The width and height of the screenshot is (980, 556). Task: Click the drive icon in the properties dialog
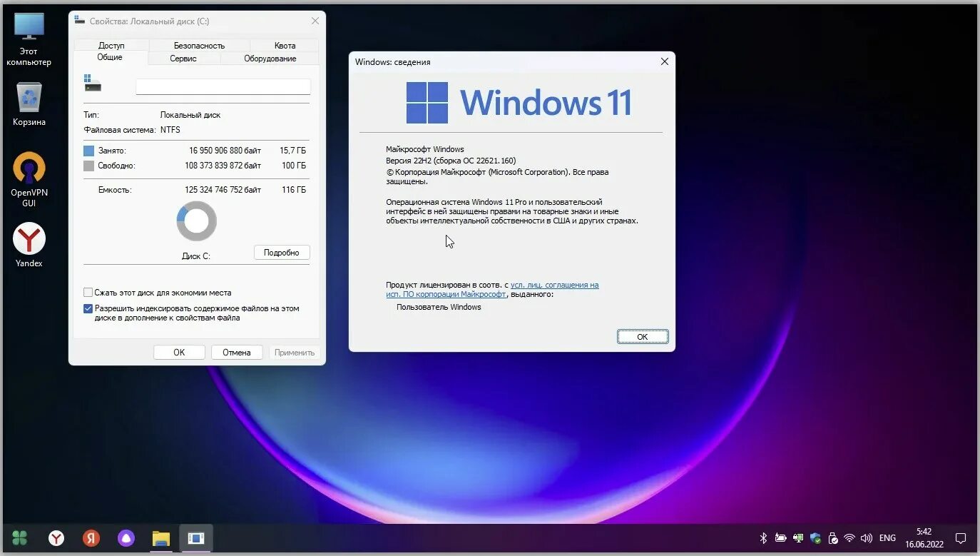point(92,83)
